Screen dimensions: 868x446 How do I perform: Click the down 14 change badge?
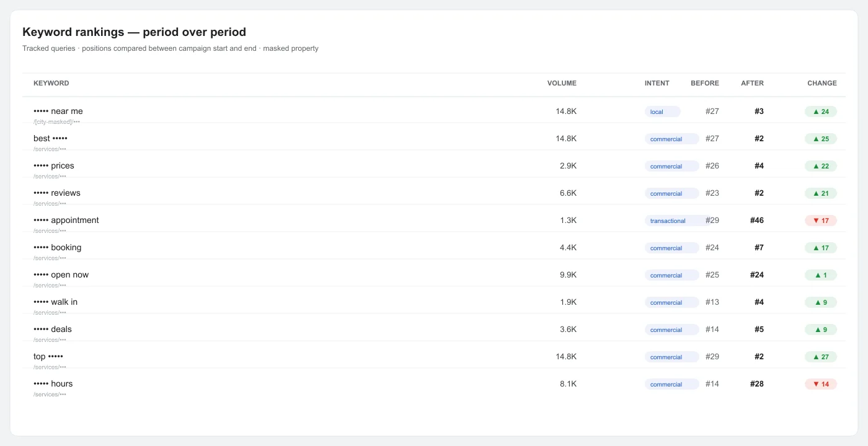coord(821,384)
